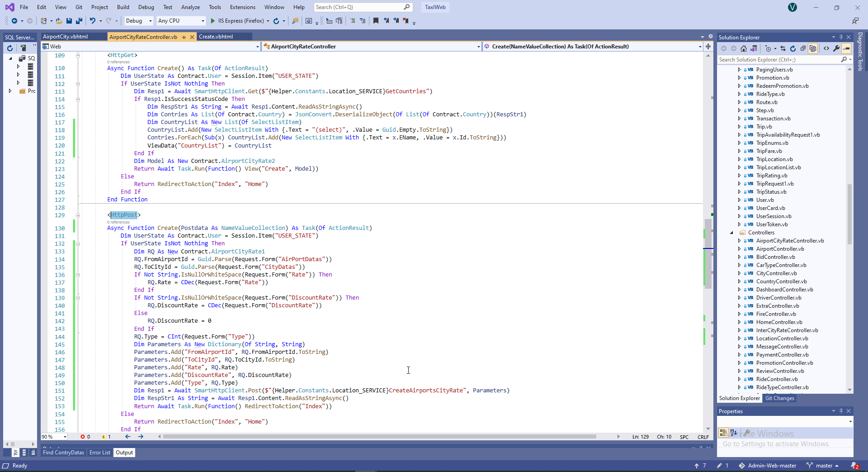Sync with Active Document in Solution Explorer
Screen dimensions: 868x472
click(x=783, y=48)
